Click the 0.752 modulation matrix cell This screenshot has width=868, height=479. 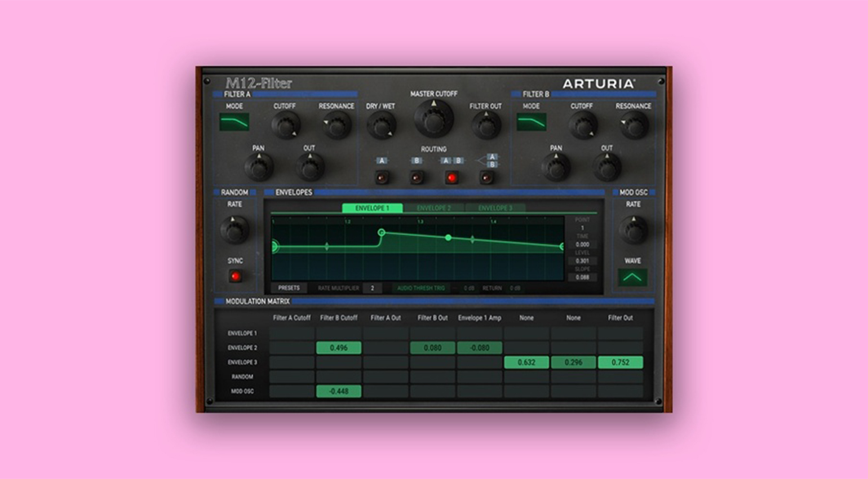(621, 362)
